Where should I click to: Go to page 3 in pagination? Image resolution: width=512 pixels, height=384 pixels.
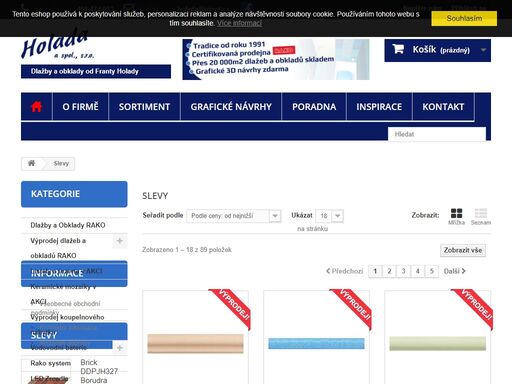[403, 271]
